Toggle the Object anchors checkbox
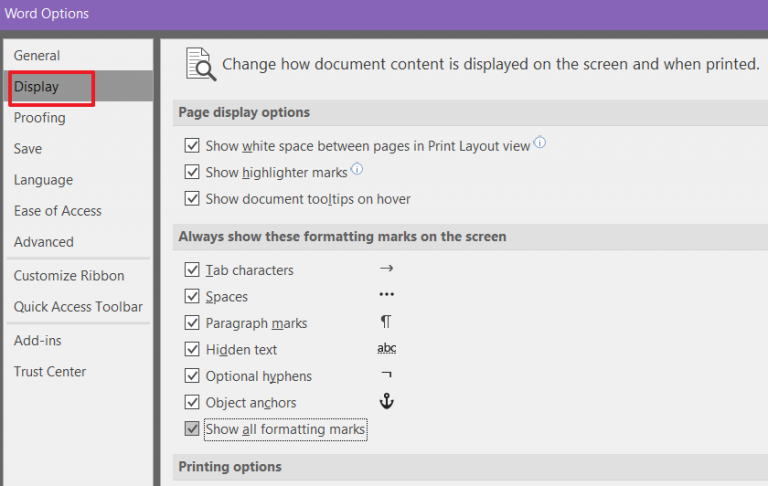 [192, 402]
